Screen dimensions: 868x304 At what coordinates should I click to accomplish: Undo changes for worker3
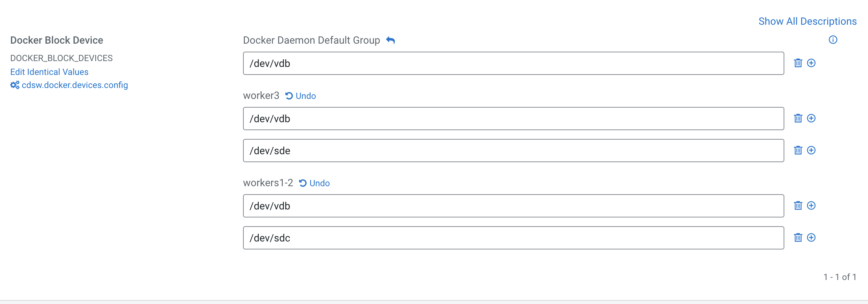tap(300, 96)
